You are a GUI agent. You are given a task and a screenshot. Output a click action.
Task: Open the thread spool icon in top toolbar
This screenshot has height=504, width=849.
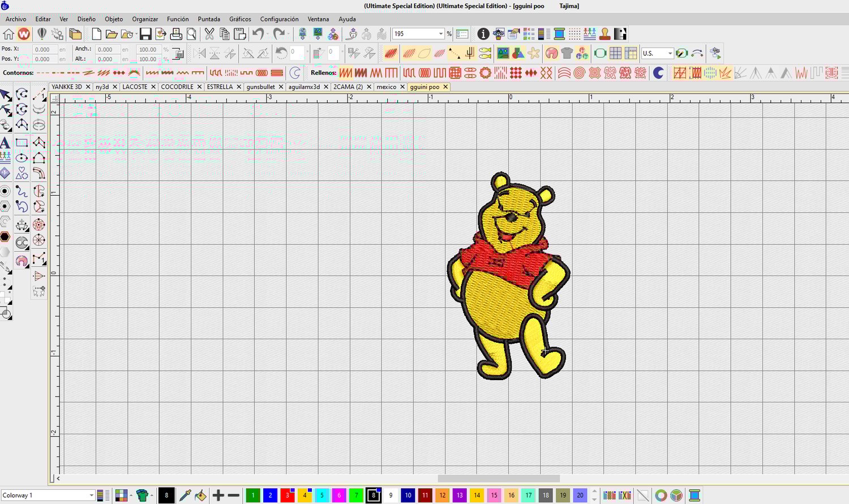[x=559, y=34]
